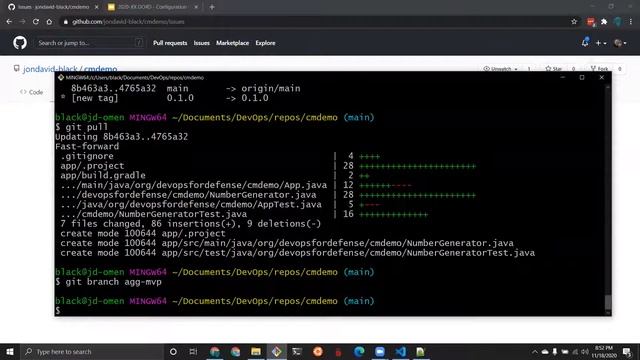This screenshot has height=360, width=640.
Task: Open the jondavid-black owner link
Action: coord(50,69)
